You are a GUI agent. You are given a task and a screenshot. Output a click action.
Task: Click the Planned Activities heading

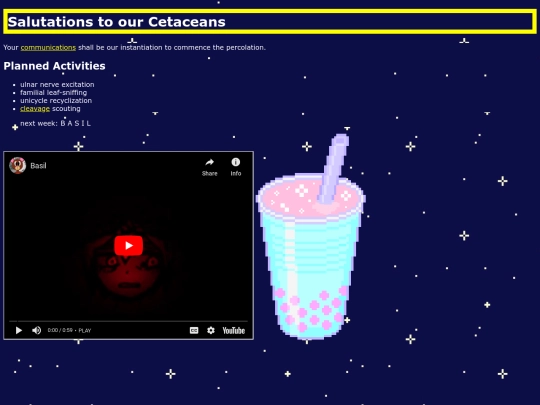[54, 66]
